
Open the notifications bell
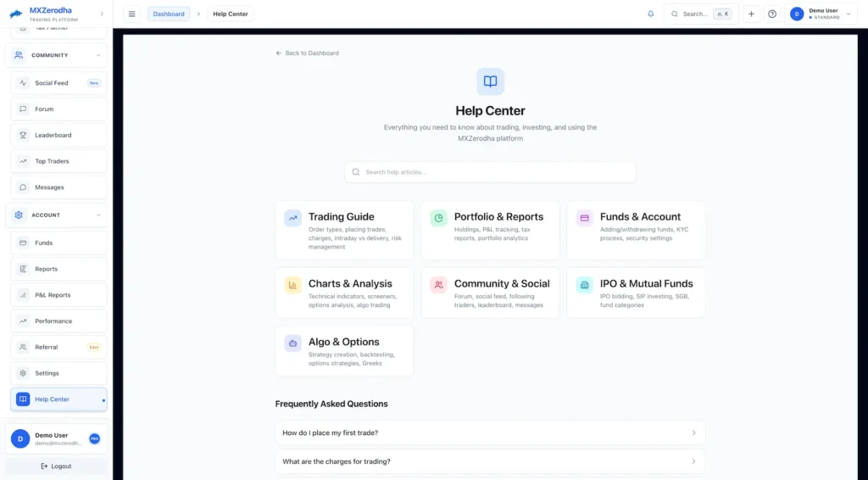(x=650, y=14)
